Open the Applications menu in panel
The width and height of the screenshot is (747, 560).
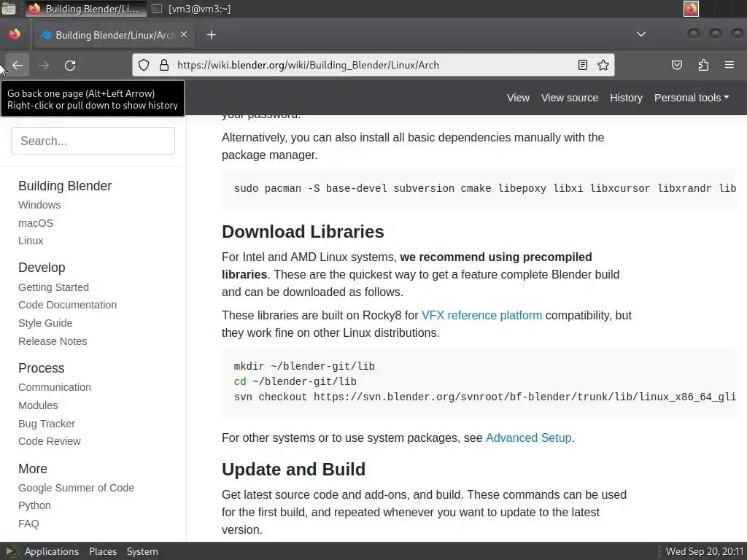click(51, 551)
